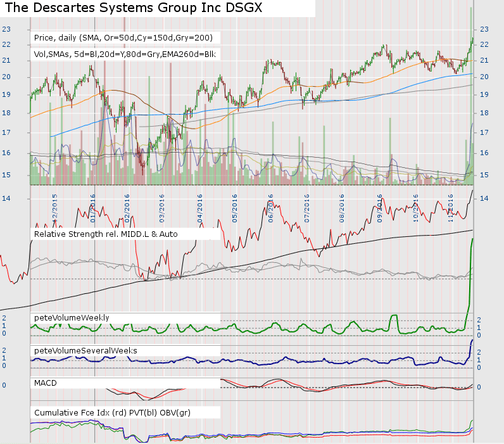Click the 06/2016 date axis label
This screenshot has width=504, height=444.
pos(270,208)
